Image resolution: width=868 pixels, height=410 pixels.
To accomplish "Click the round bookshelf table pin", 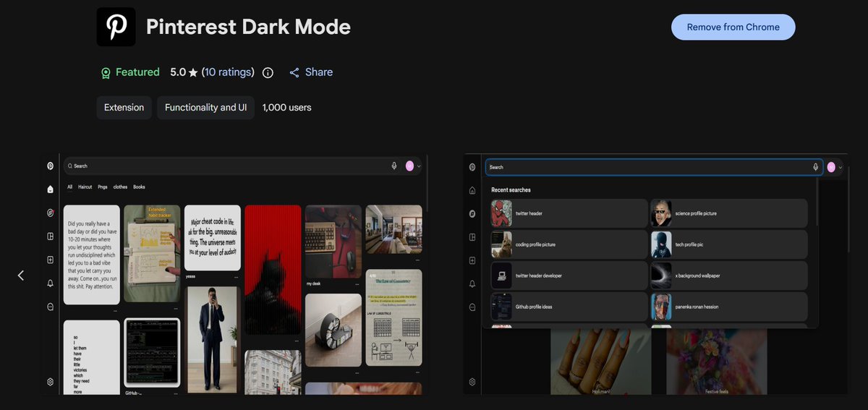I will tap(333, 330).
